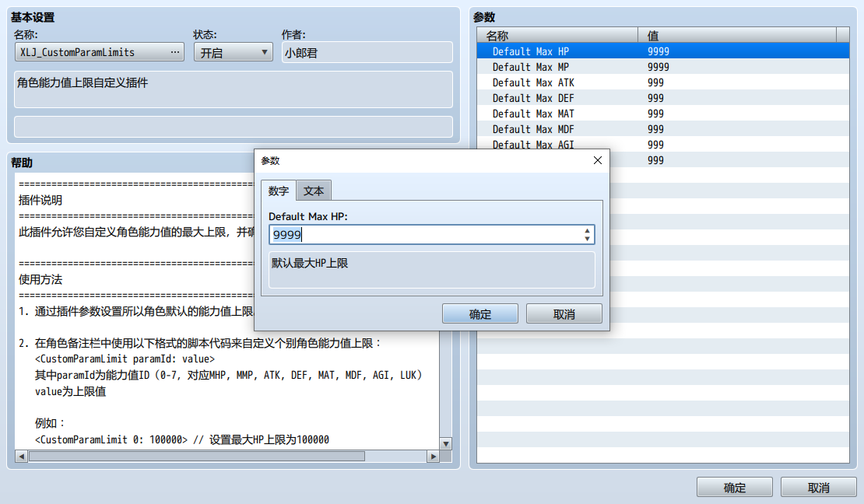Increase Default Max HP with up arrow
Image resolution: width=864 pixels, height=504 pixels.
[x=588, y=230]
